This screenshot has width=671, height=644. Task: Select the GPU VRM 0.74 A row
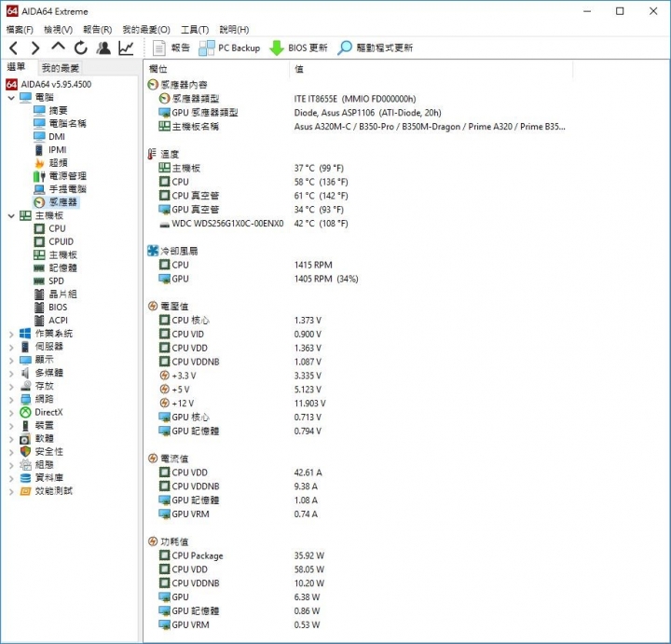click(239, 514)
